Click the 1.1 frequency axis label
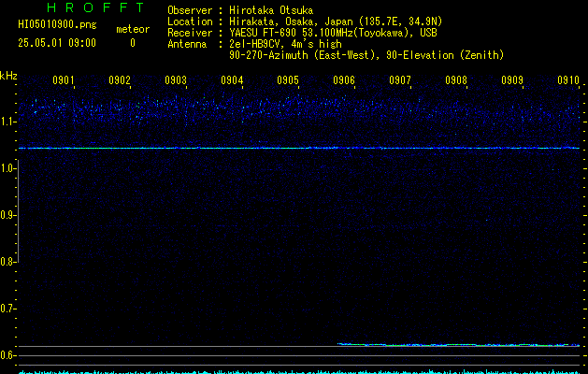The width and height of the screenshot is (588, 374). [x=7, y=122]
